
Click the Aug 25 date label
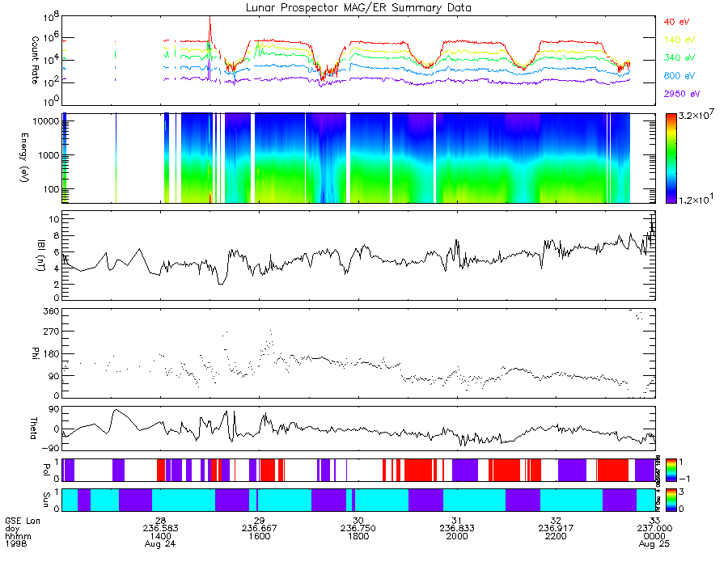654,543
